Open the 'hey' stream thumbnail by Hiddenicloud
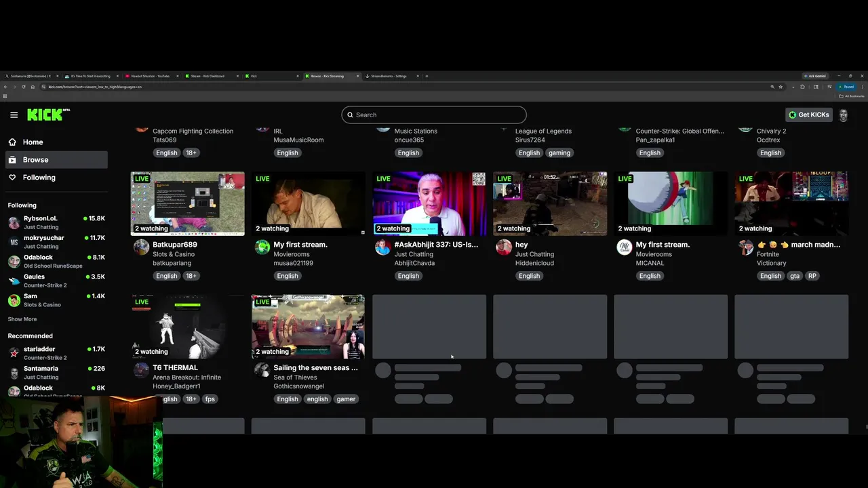The height and width of the screenshot is (488, 868). pyautogui.click(x=550, y=203)
